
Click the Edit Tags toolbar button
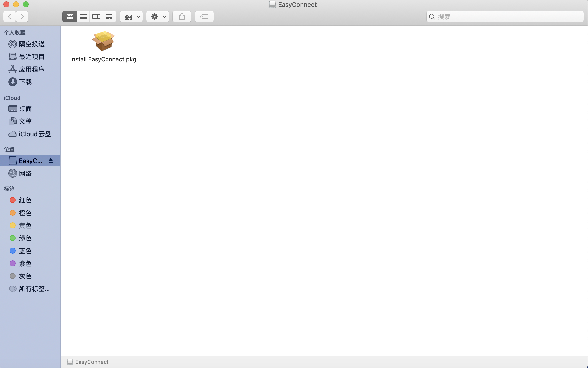pyautogui.click(x=204, y=17)
